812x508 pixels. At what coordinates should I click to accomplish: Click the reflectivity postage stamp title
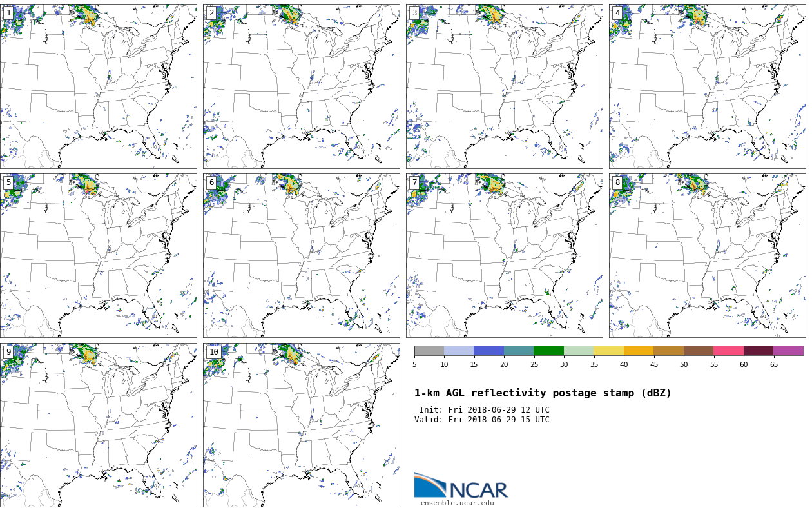tap(543, 393)
